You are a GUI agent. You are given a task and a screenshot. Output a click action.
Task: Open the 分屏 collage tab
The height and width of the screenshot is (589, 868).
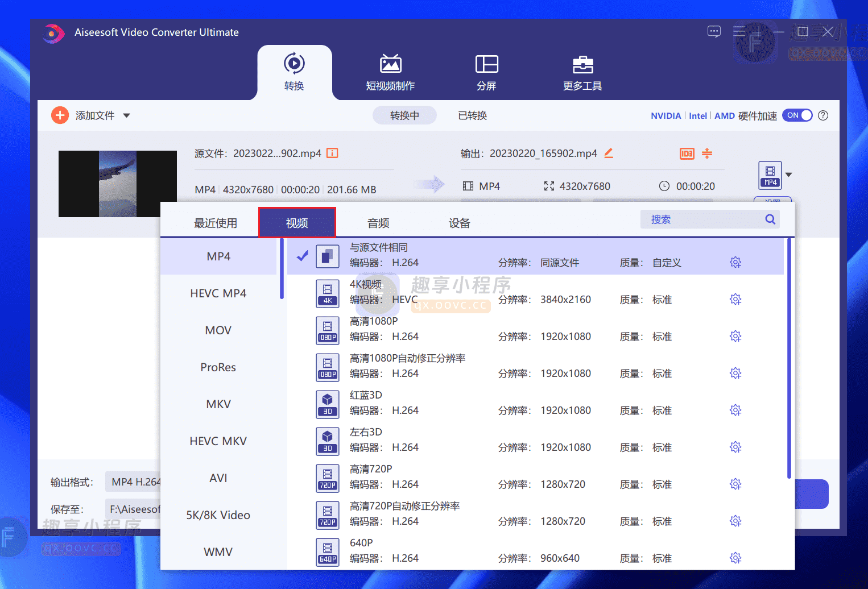(x=486, y=72)
